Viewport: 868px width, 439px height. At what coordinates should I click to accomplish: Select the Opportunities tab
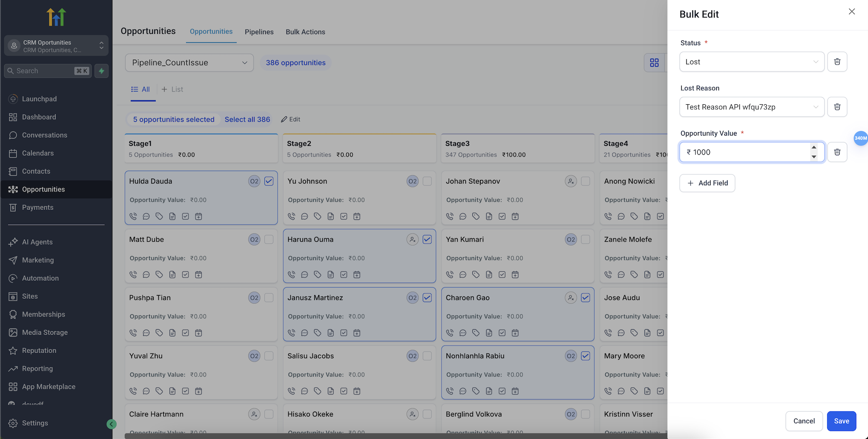(211, 31)
